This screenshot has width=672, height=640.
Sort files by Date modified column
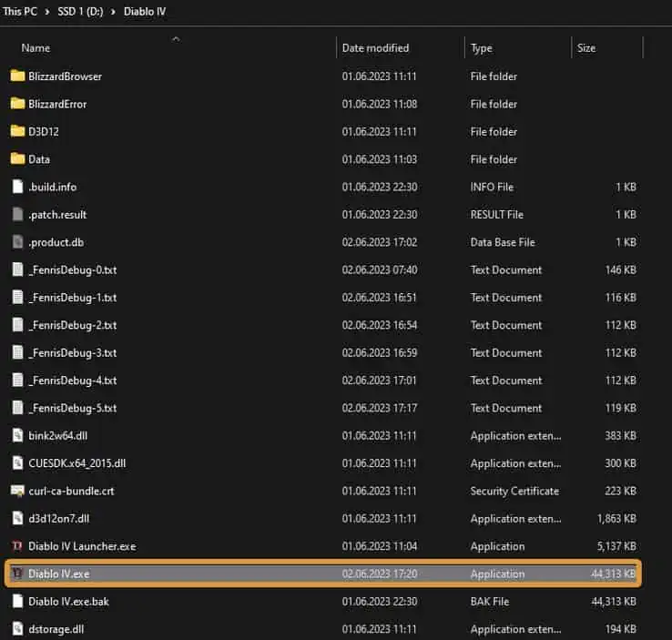click(x=375, y=48)
